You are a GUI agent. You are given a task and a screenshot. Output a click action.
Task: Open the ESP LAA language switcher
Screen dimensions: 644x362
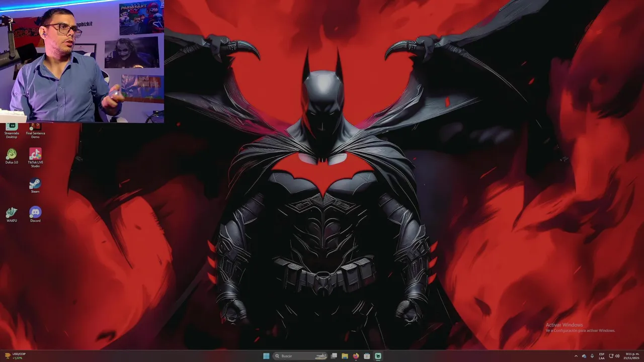(x=602, y=356)
